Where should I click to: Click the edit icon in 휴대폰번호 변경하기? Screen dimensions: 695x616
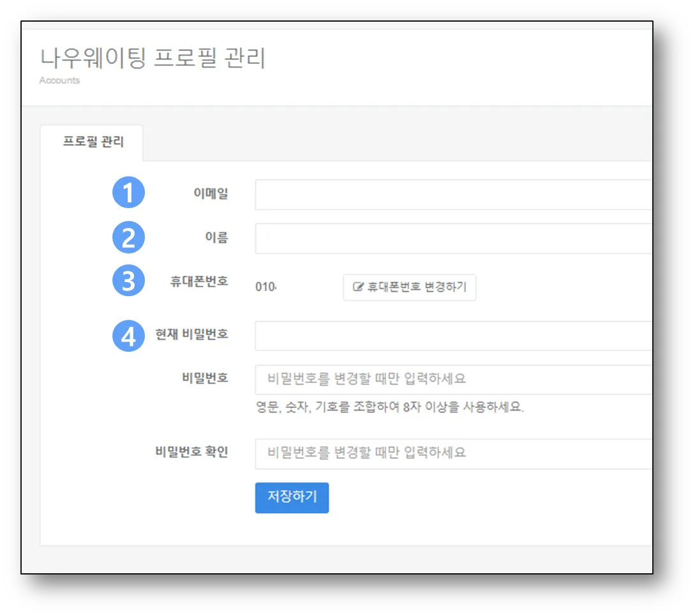tap(357, 287)
